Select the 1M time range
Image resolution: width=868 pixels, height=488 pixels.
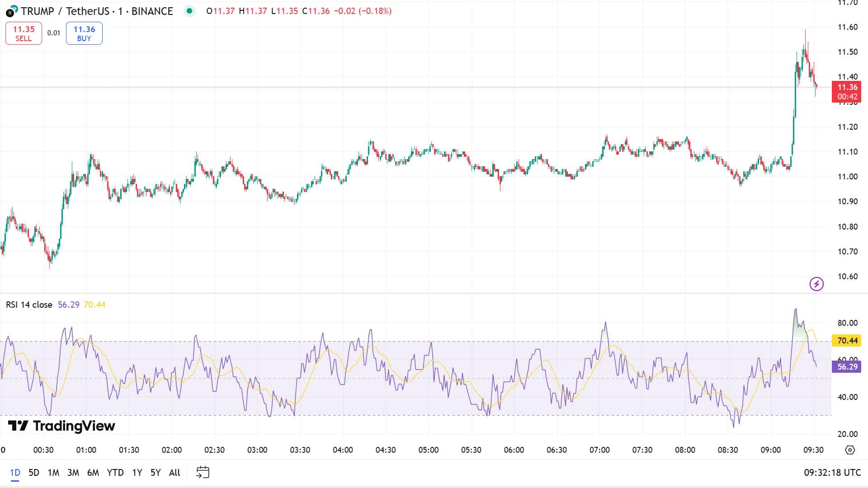[x=53, y=473]
